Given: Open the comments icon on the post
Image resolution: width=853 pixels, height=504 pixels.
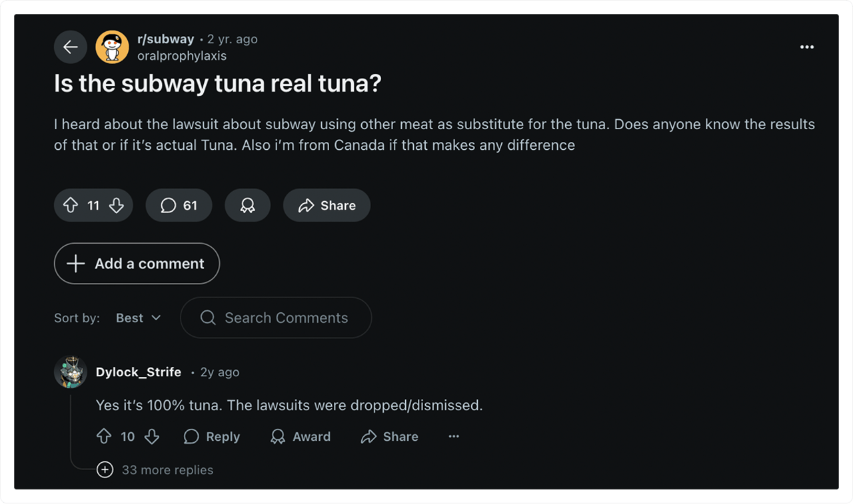Looking at the screenshot, I should pyautogui.click(x=179, y=205).
